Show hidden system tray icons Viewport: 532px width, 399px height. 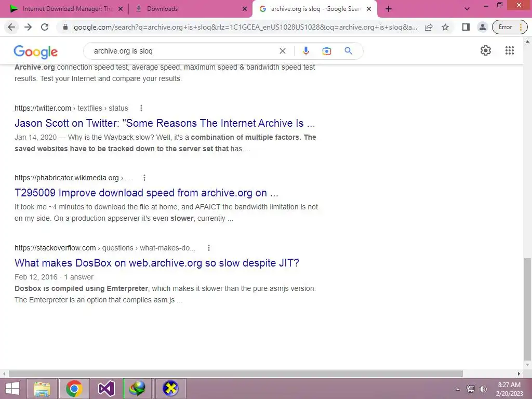pyautogui.click(x=458, y=389)
